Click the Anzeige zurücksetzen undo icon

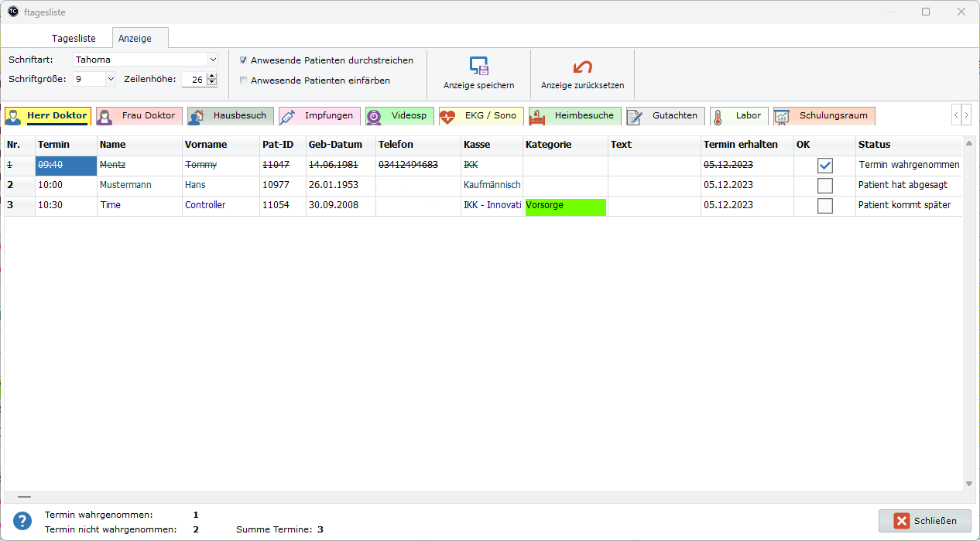pos(582,67)
